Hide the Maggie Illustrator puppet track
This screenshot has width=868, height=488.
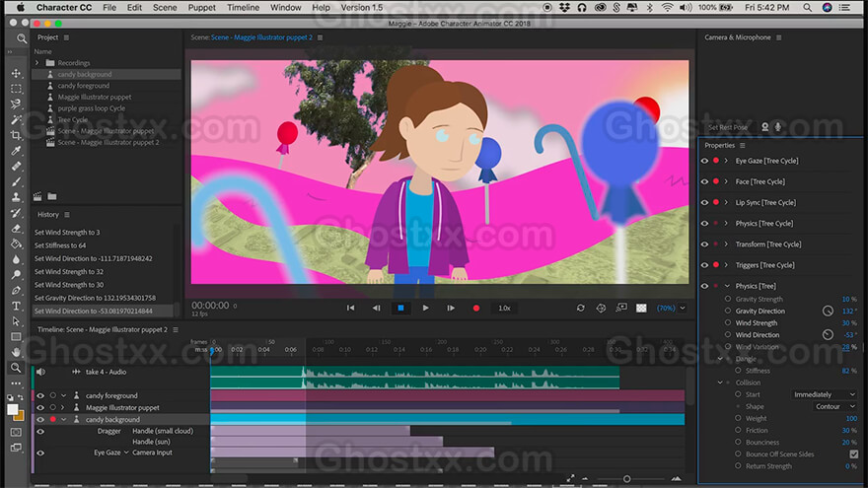click(40, 408)
